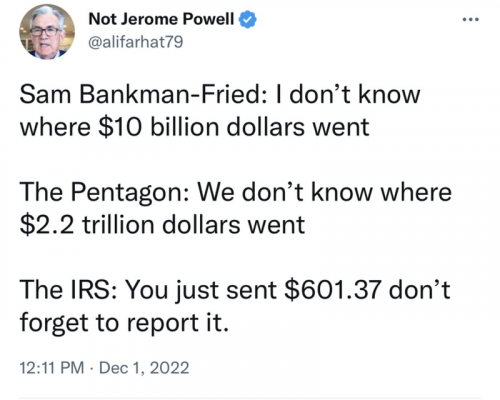The height and width of the screenshot is (400, 500).
Task: Click the Dec 1, 2022 date
Action: pyautogui.click(x=144, y=368)
